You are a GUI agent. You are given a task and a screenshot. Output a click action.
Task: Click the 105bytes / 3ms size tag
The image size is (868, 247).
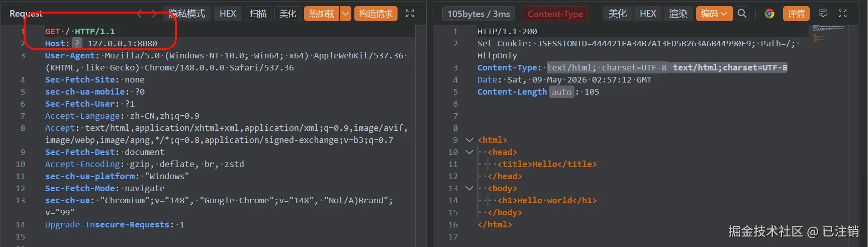point(479,14)
